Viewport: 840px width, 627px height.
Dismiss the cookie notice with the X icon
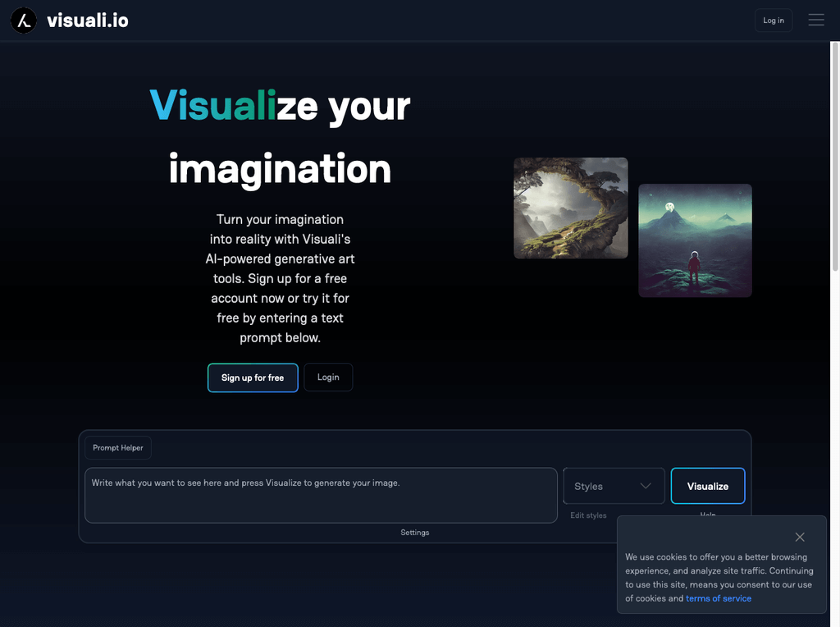799,537
